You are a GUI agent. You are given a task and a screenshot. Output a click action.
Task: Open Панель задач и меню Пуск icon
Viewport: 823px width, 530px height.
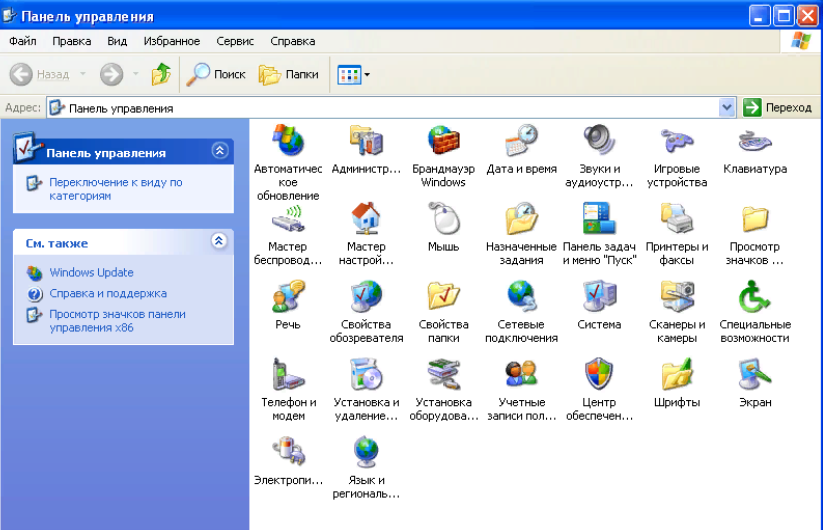[599, 218]
